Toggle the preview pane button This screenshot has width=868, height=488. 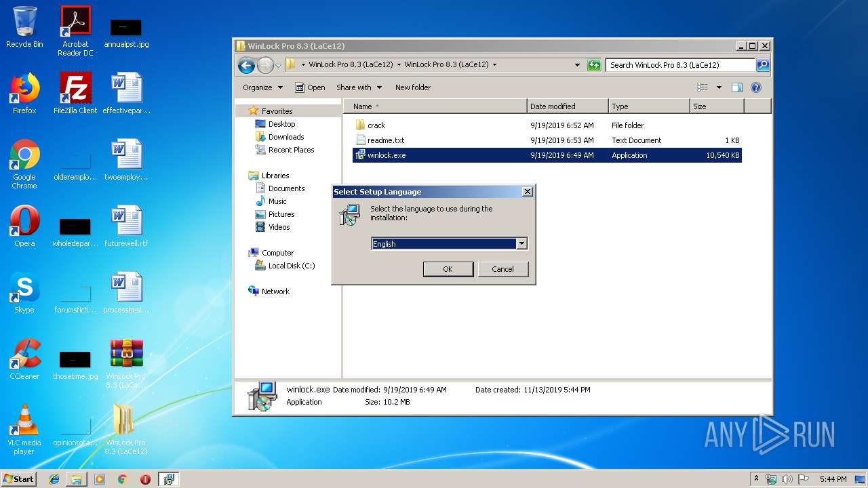coord(737,87)
